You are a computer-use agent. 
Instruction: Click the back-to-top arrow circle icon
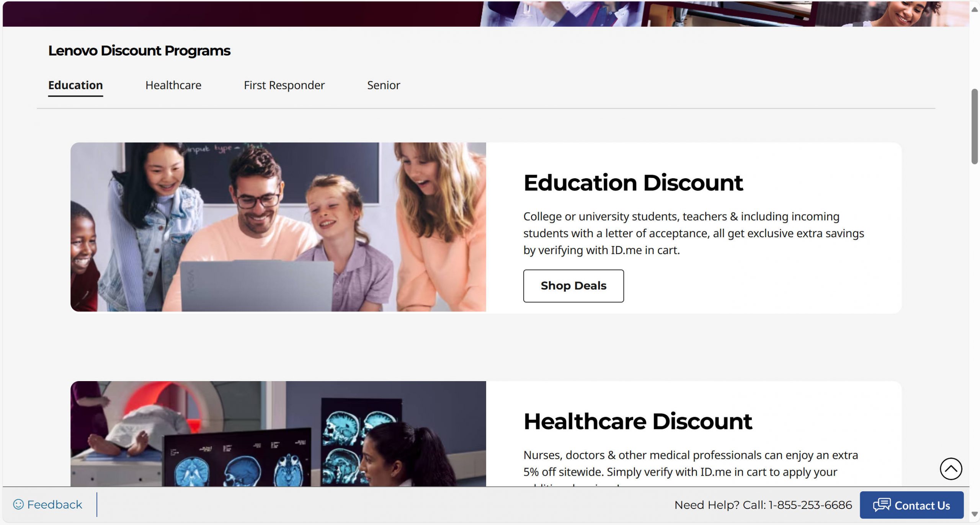pos(951,469)
